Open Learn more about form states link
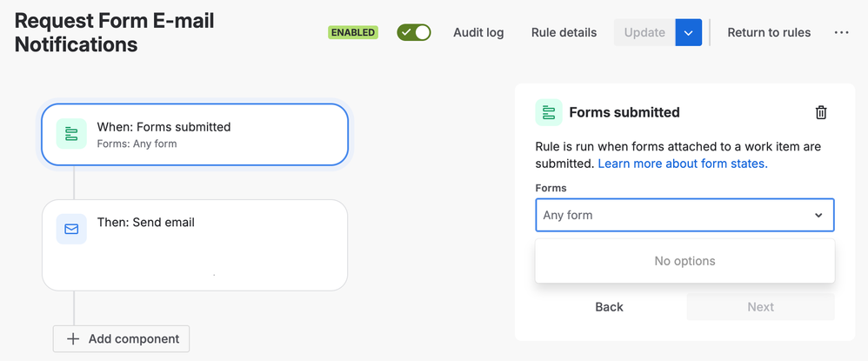 click(x=683, y=164)
